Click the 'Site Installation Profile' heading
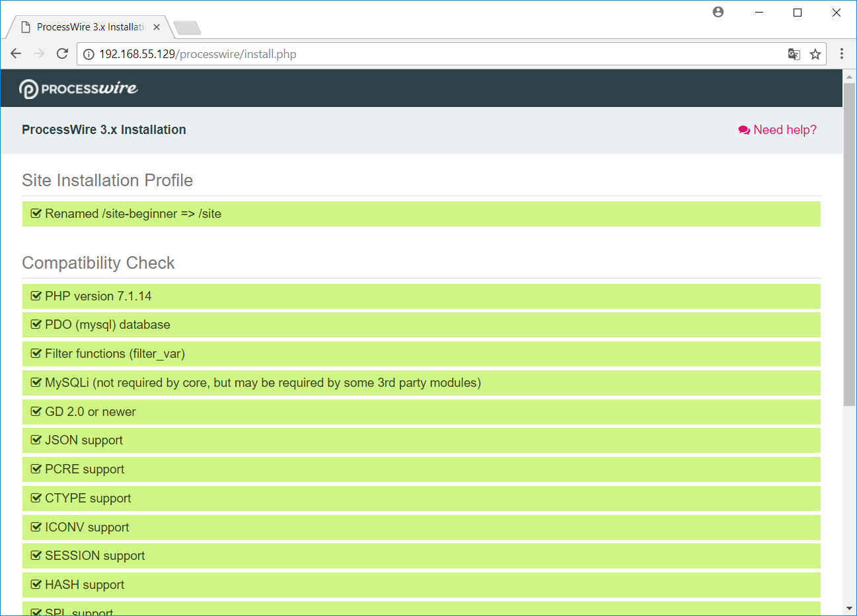Screen dimensions: 857x616 coord(108,180)
